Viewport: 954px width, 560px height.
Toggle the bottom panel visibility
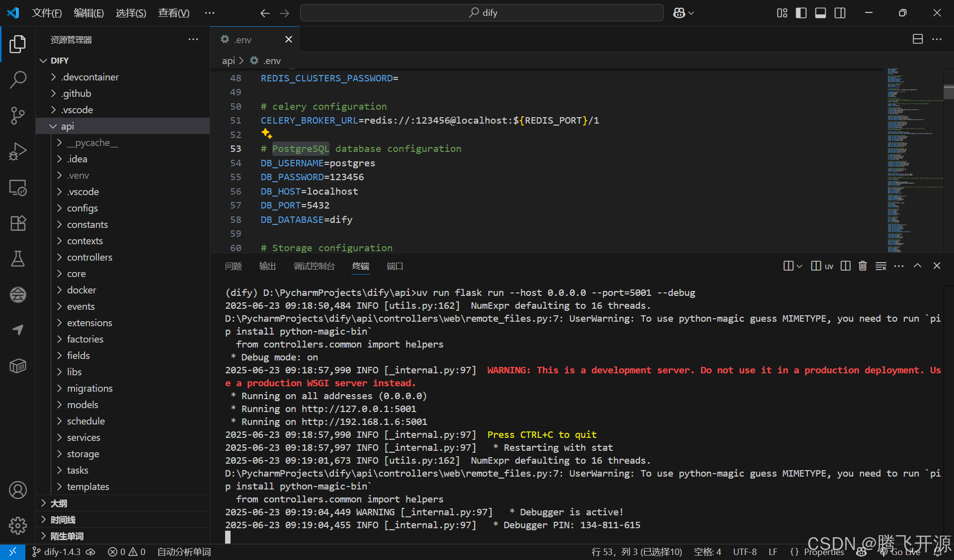pos(820,13)
